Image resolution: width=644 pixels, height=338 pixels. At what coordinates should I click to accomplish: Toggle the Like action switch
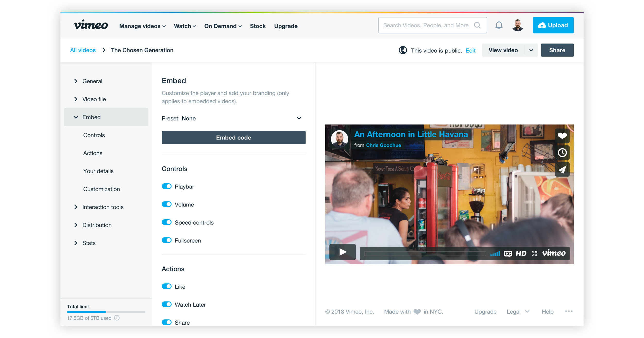pyautogui.click(x=166, y=287)
